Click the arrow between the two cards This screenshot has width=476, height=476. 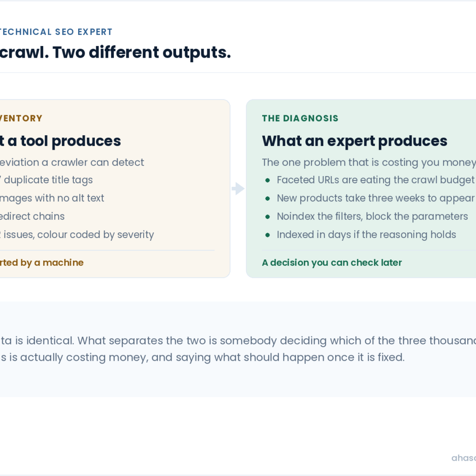coord(238,189)
